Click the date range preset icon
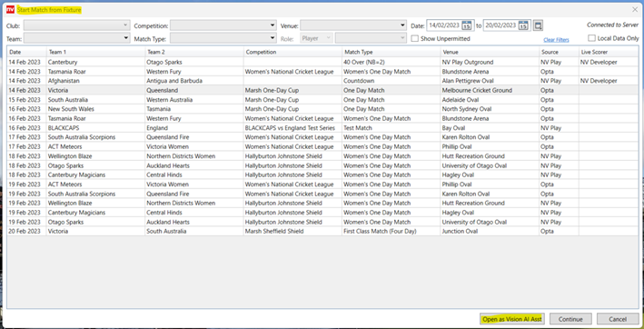The height and width of the screenshot is (329, 644). pyautogui.click(x=538, y=25)
